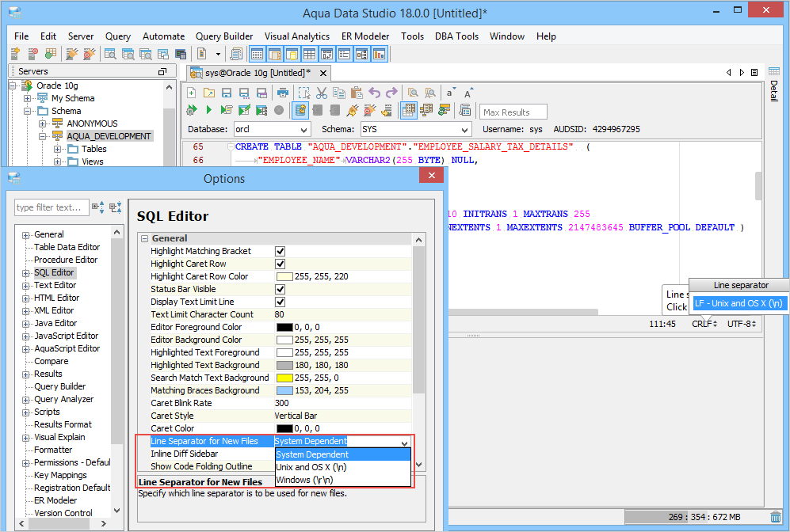The image size is (790, 532).
Task: Expand the SQL Editor node in the Options tree
Action: click(25, 273)
